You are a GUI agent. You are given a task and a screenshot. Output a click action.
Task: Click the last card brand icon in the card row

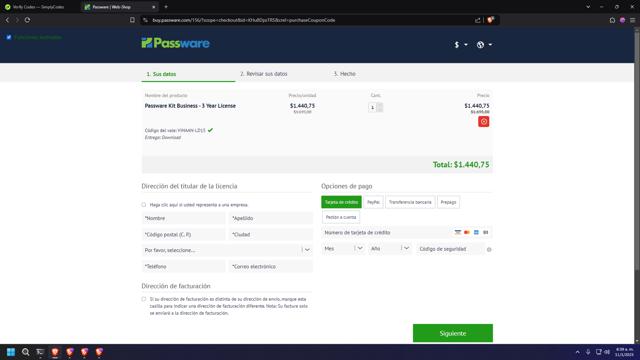coord(485,232)
